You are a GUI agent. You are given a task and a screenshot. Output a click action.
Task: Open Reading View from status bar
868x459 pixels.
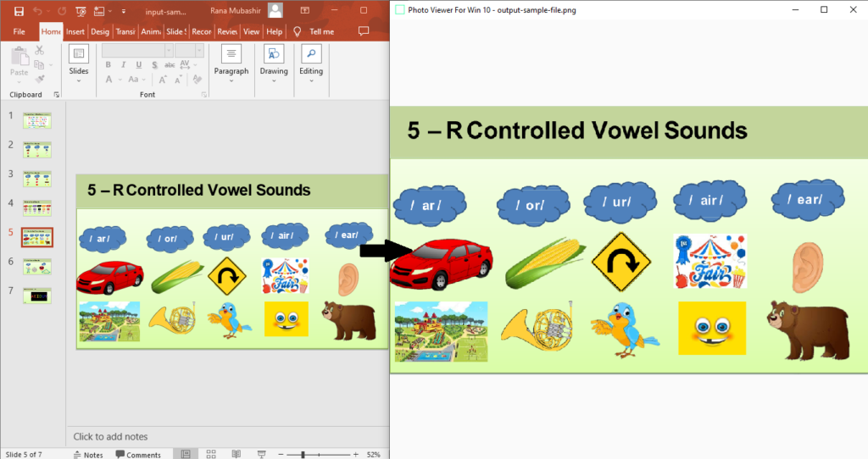236,454
